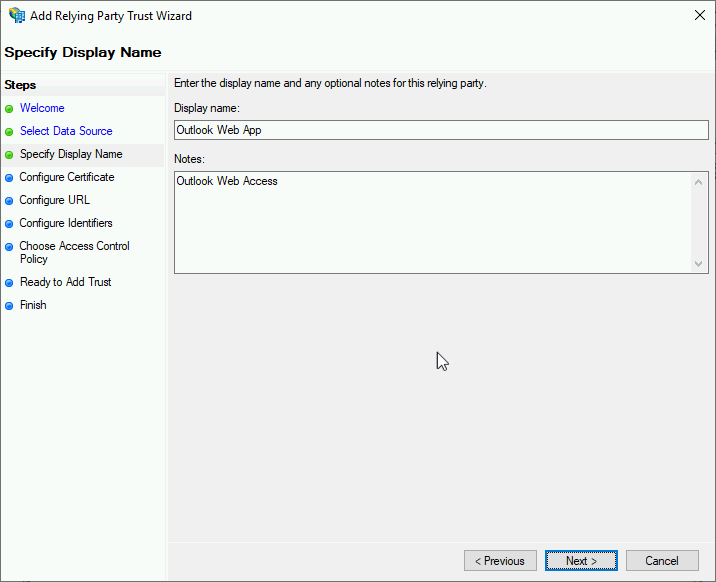Click the wizard icon in title bar
The image size is (716, 582).
[x=17, y=15]
